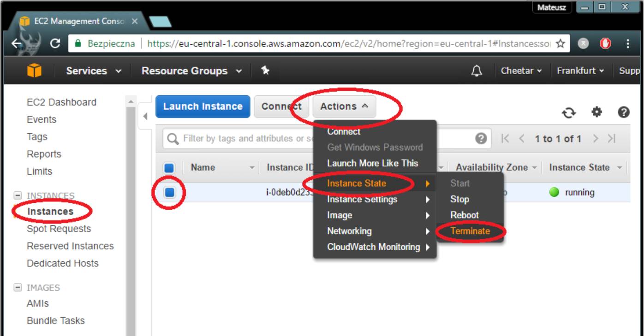Image resolution: width=644 pixels, height=336 pixels.
Task: Open the Frankfurt region dropdown
Action: click(x=580, y=71)
